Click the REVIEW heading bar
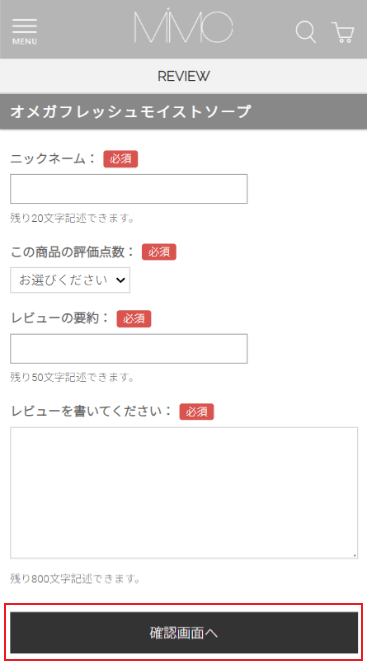Screen dimensions: 367x669 [184, 76]
